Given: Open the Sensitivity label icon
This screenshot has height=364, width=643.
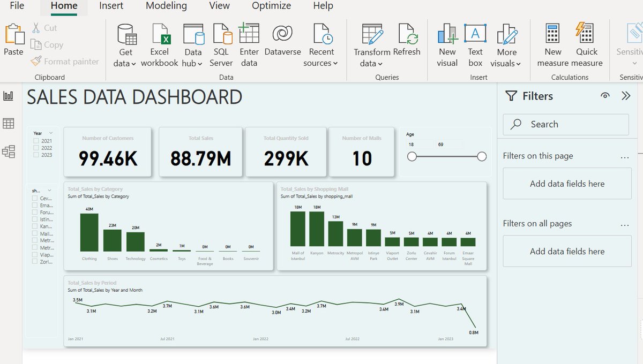Looking at the screenshot, I should (634, 33).
